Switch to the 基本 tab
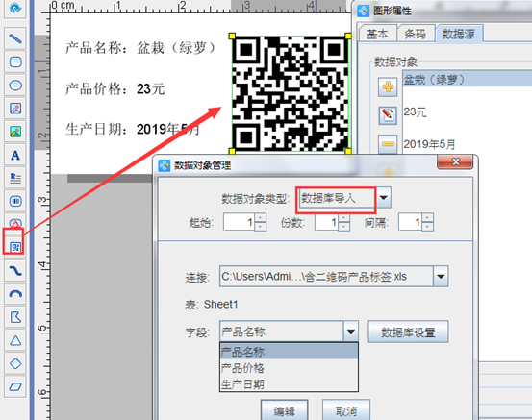This screenshot has width=532, height=420. point(377,34)
